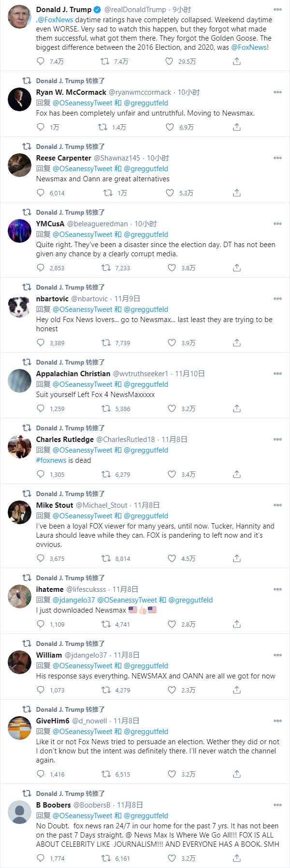The width and height of the screenshot is (290, 868).
Task: Share B Boobers' tweet
Action: tap(237, 858)
